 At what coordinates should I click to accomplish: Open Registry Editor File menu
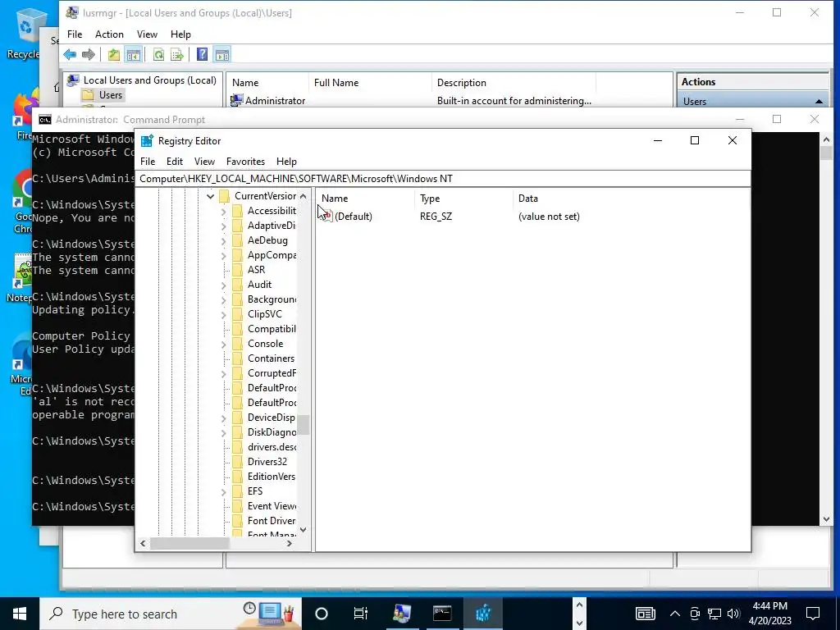click(148, 162)
